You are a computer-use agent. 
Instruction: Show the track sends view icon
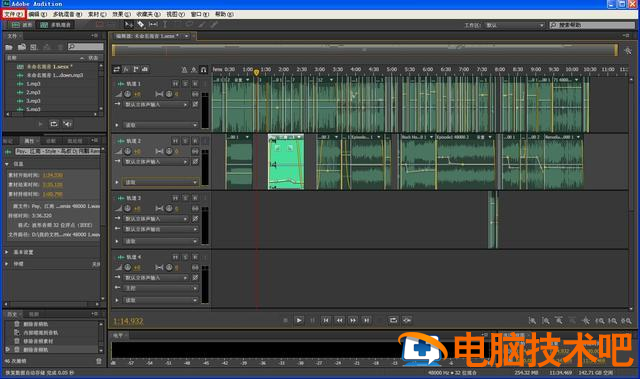coord(136,69)
